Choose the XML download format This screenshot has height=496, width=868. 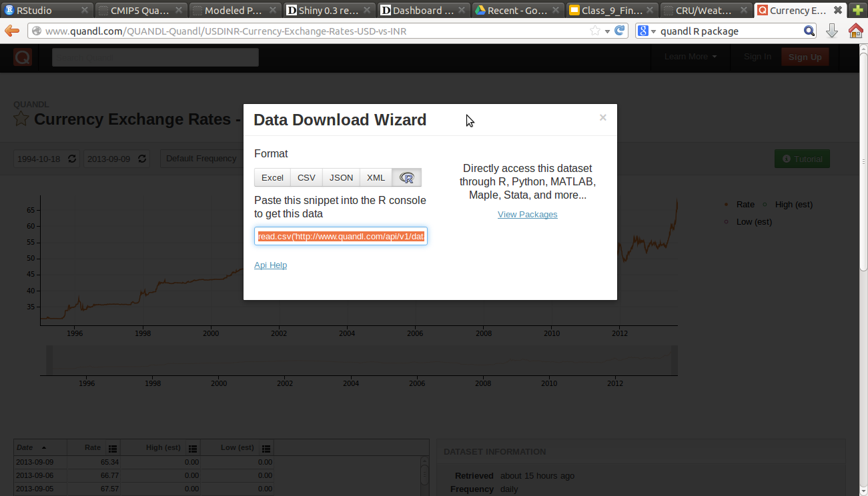[376, 177]
